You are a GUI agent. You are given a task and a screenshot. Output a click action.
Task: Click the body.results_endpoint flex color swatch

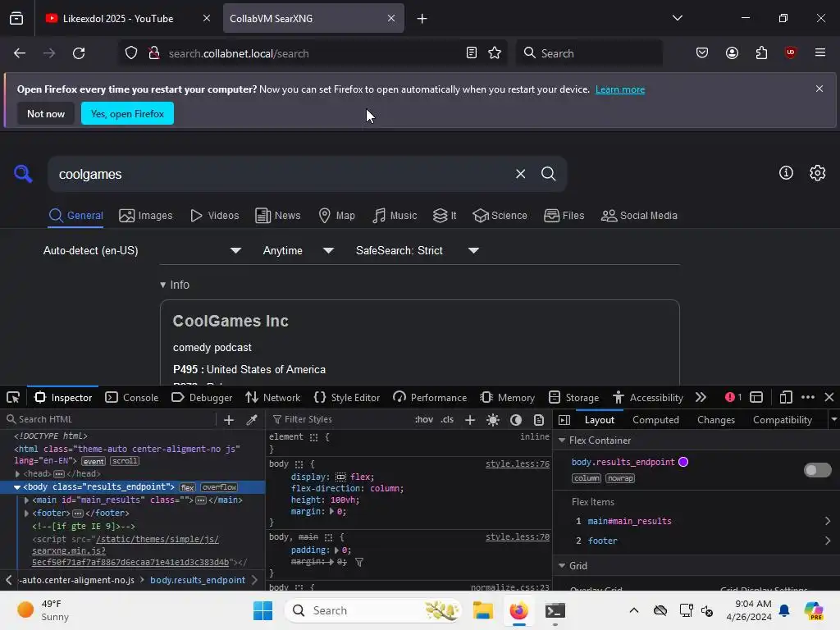[683, 462]
